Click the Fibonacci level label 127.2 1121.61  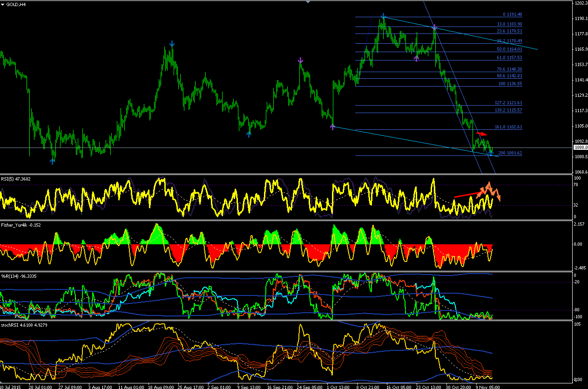508,103
